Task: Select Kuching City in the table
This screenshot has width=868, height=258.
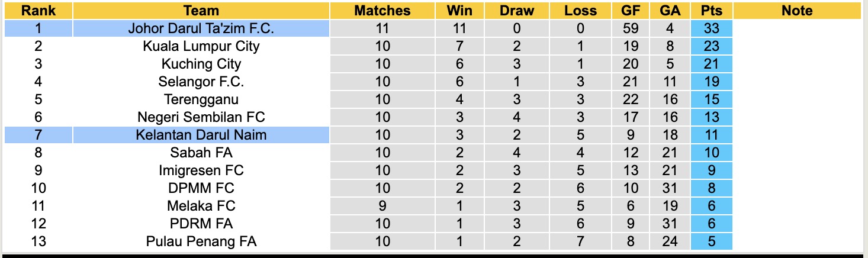Action: [201, 64]
